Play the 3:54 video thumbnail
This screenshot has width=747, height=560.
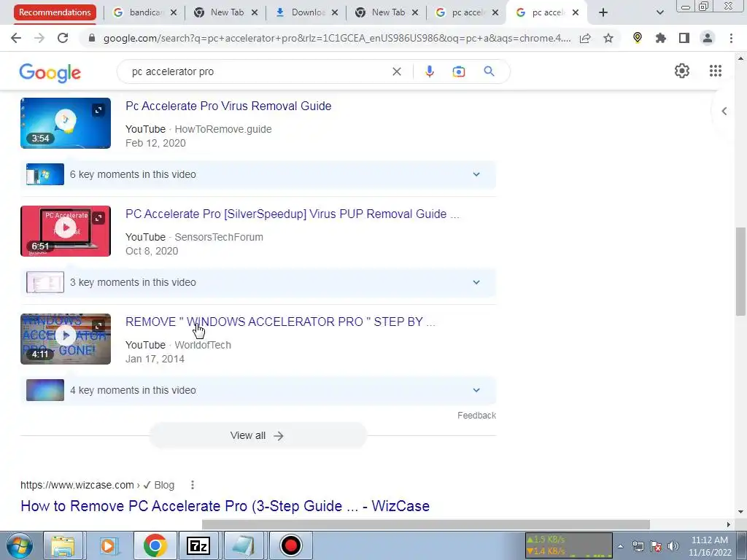pyautogui.click(x=66, y=122)
